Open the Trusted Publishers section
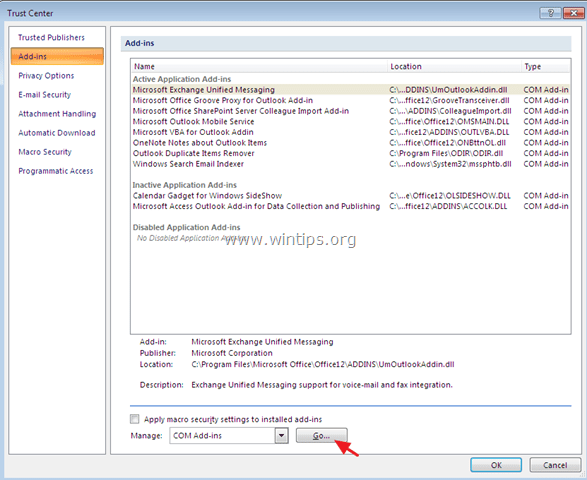 [51, 37]
